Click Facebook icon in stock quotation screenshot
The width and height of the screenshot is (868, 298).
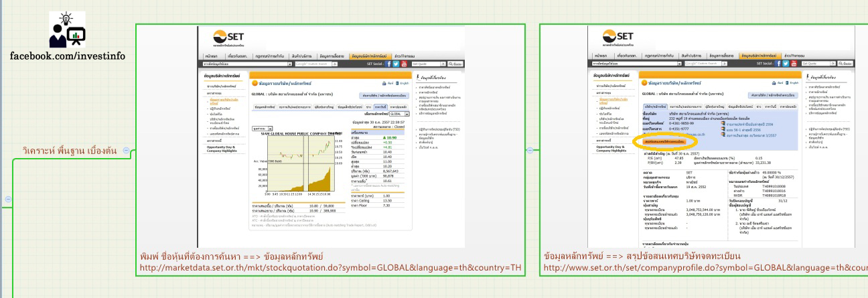click(388, 64)
